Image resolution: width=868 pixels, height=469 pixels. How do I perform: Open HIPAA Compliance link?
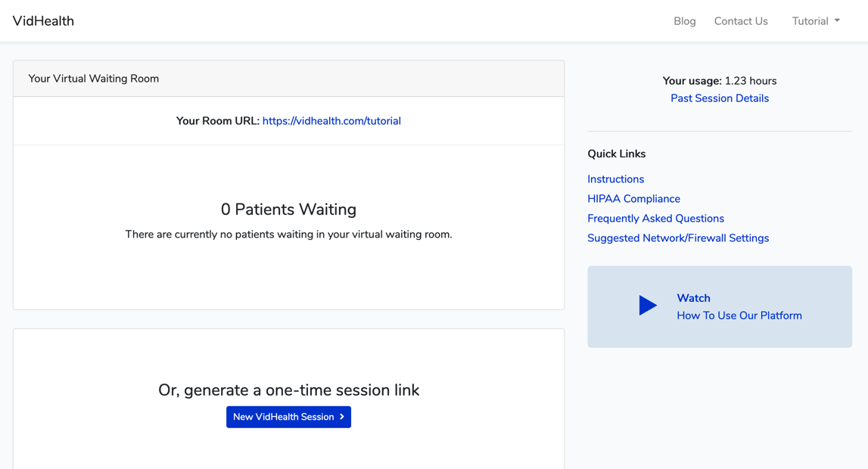coord(634,198)
